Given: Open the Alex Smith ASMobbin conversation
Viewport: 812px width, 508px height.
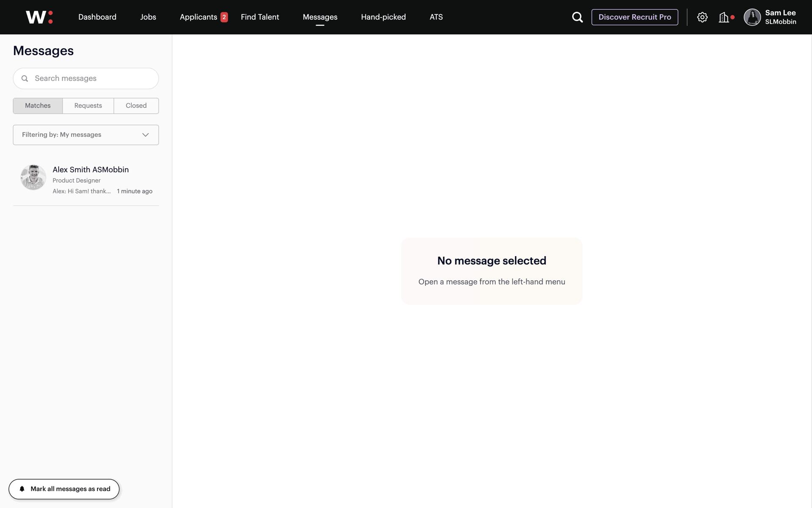Looking at the screenshot, I should click(x=86, y=180).
